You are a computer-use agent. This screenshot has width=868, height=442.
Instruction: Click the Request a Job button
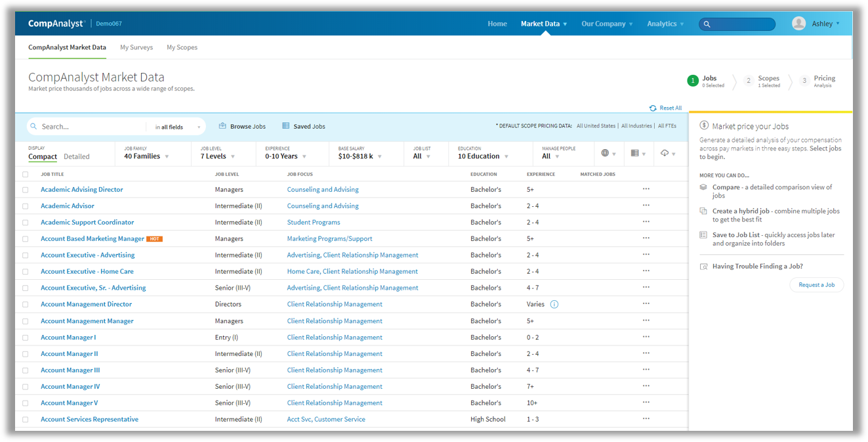[x=816, y=285]
